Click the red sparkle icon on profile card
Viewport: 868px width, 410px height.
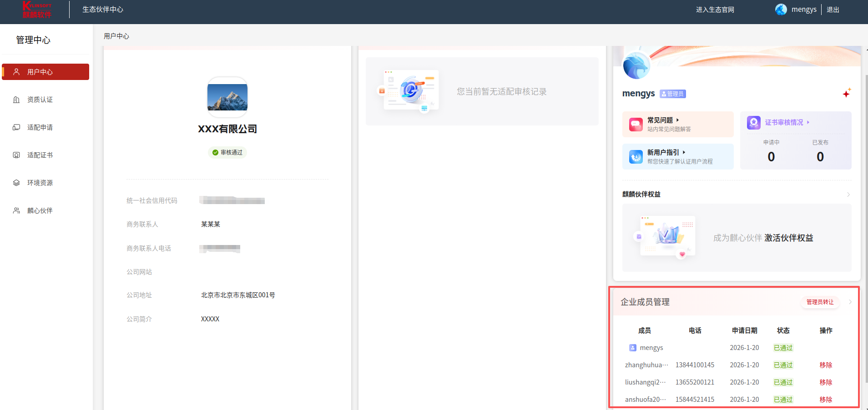click(x=846, y=93)
